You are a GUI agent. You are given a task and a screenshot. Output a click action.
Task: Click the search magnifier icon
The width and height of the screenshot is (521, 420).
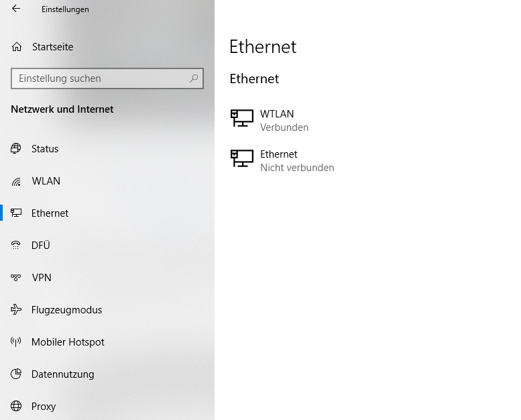[194, 78]
